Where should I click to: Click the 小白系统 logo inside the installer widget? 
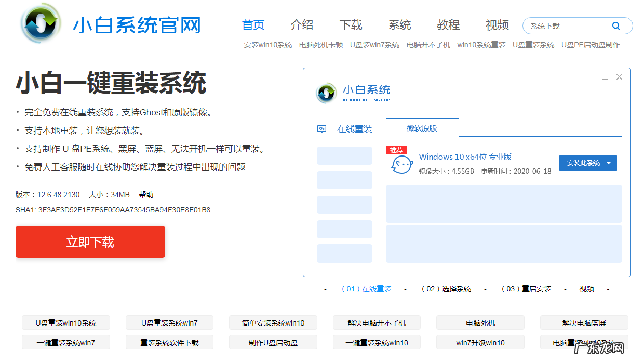327,93
